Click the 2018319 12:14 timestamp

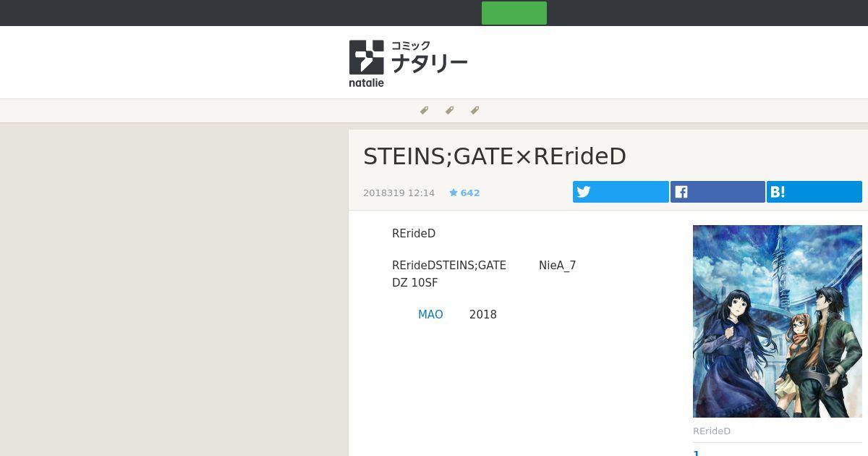(x=399, y=193)
